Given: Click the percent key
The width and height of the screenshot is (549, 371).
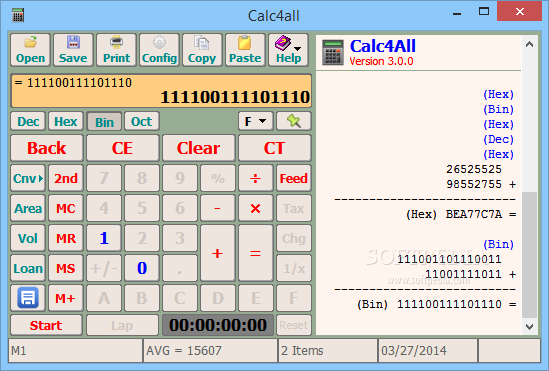Looking at the screenshot, I should 217,178.
